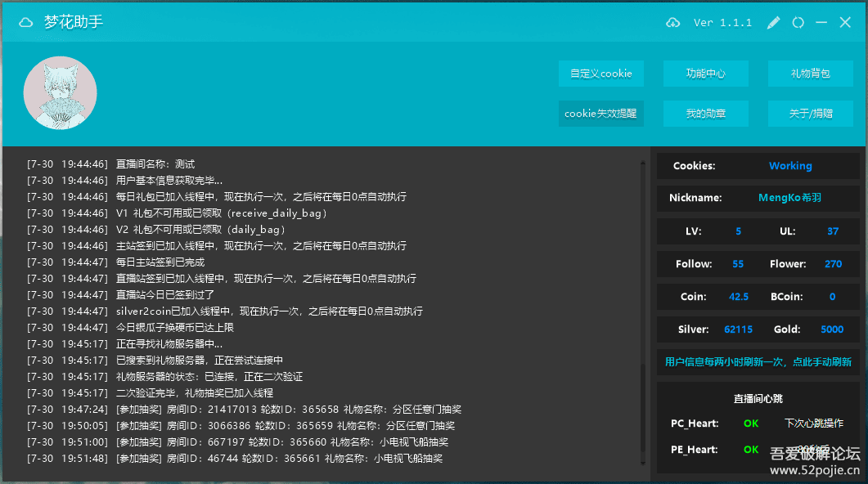The height and width of the screenshot is (484, 868).
Task: Click the cloud download update icon
Action: click(672, 22)
